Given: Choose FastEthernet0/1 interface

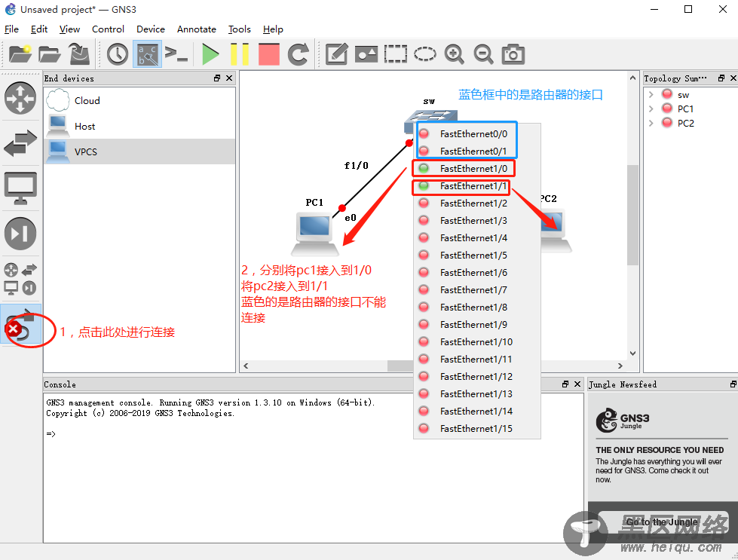Looking at the screenshot, I should coord(476,151).
